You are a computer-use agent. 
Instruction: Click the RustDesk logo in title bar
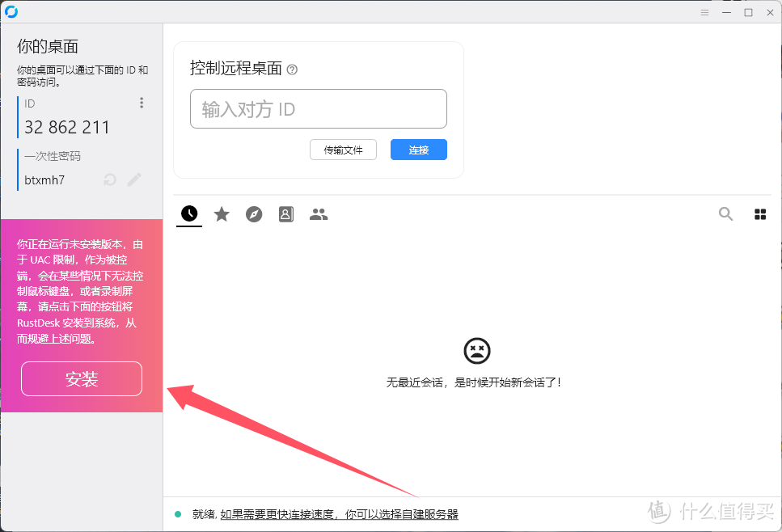pos(11,11)
